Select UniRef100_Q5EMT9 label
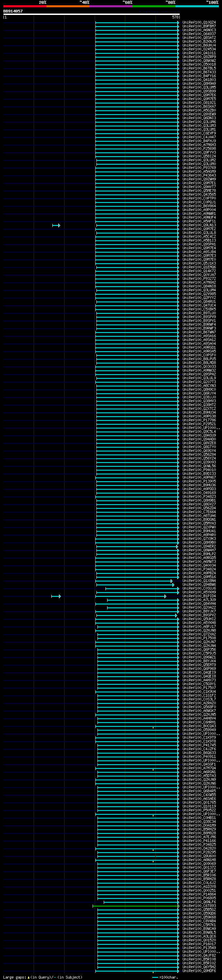This screenshot has height=980, width=222. click(x=199, y=665)
